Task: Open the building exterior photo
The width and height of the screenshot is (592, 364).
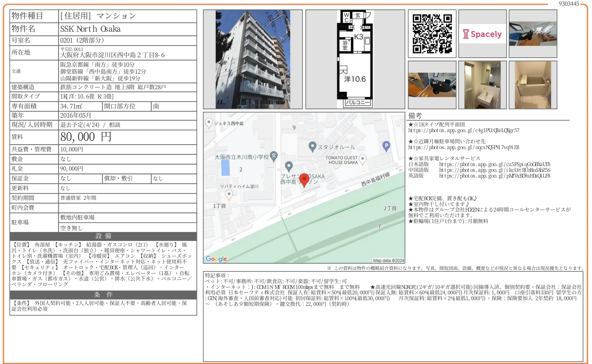Action: 253,59
